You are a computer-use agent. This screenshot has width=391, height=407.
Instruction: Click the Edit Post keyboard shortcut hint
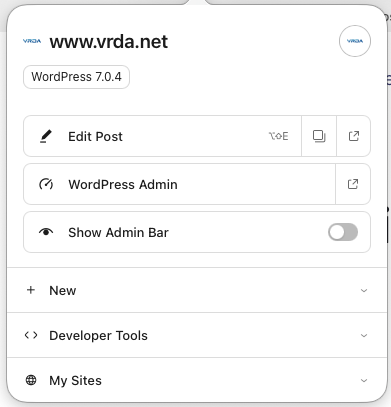[x=278, y=136]
